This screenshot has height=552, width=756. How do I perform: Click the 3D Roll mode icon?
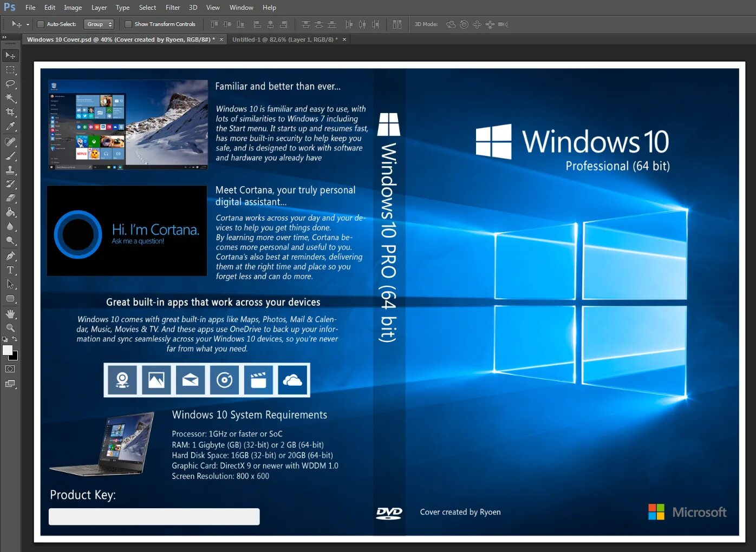click(x=464, y=24)
